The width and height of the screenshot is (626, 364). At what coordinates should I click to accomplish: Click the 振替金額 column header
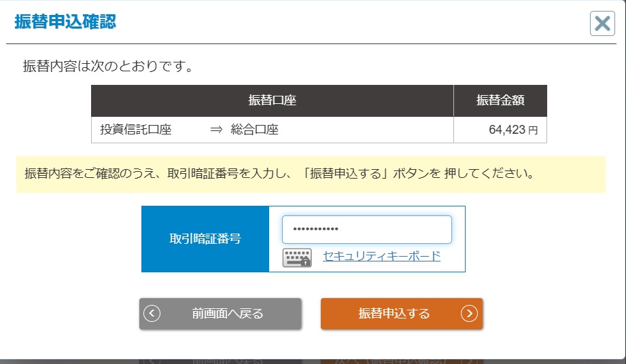(x=500, y=101)
